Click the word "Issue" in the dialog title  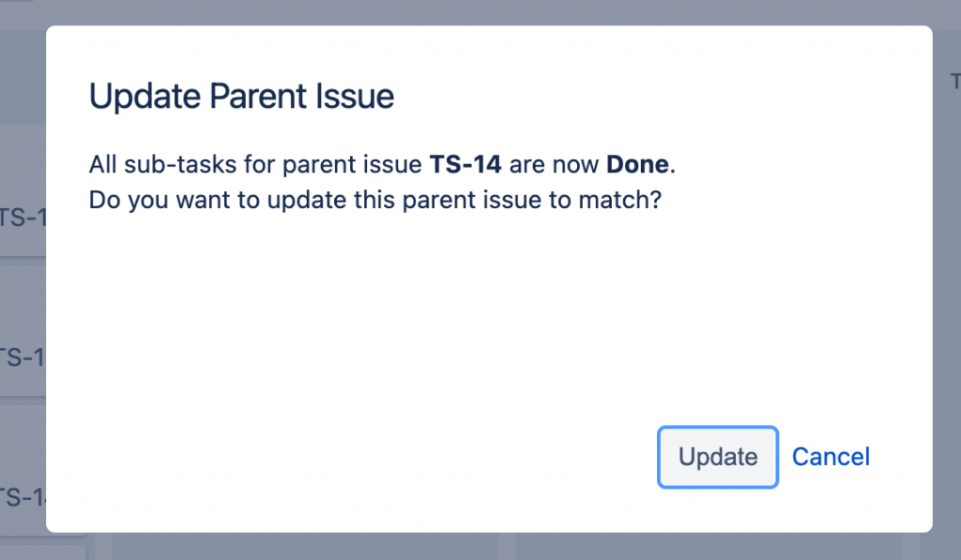(358, 97)
